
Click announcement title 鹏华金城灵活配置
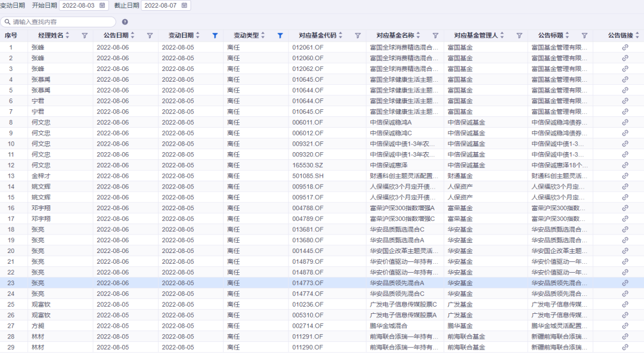(x=559, y=326)
